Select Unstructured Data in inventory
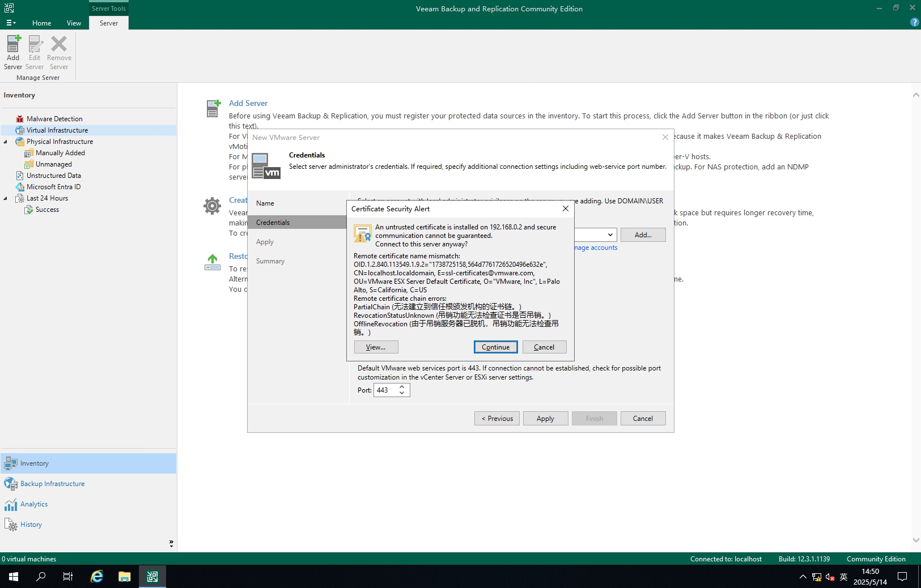 tap(53, 176)
